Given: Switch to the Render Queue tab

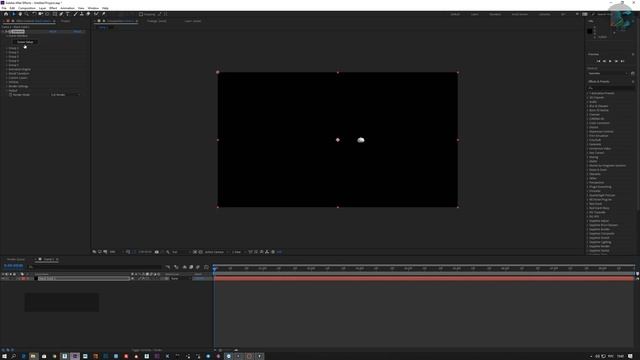Looking at the screenshot, I should (16, 259).
